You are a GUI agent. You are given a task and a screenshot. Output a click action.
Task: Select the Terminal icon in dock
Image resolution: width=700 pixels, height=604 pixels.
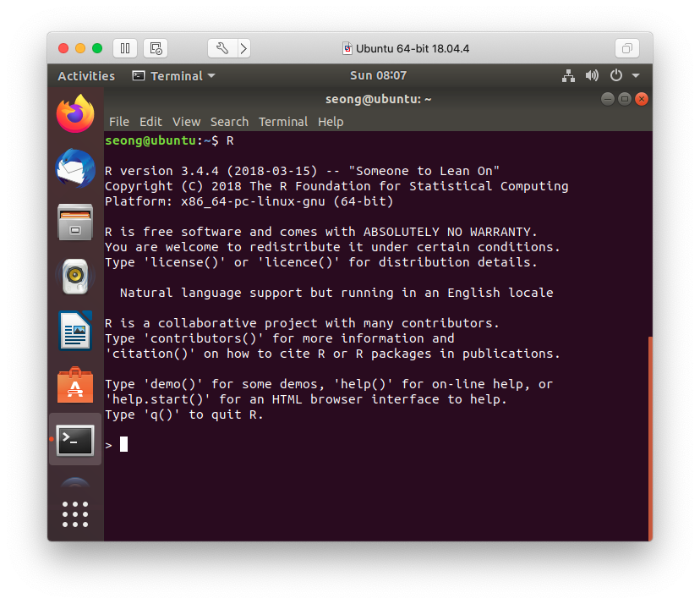click(75, 440)
